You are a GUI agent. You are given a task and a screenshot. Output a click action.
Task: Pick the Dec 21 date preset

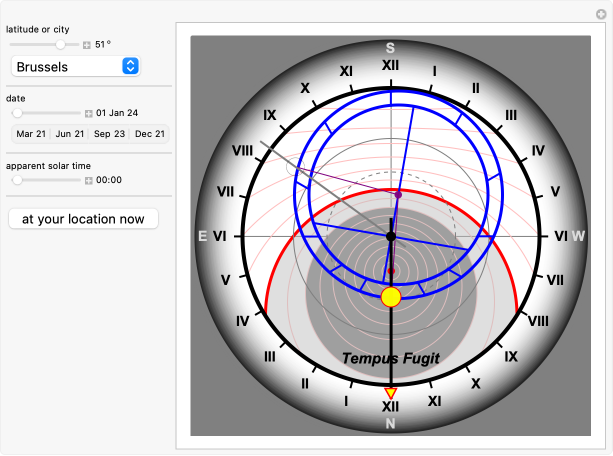point(149,134)
